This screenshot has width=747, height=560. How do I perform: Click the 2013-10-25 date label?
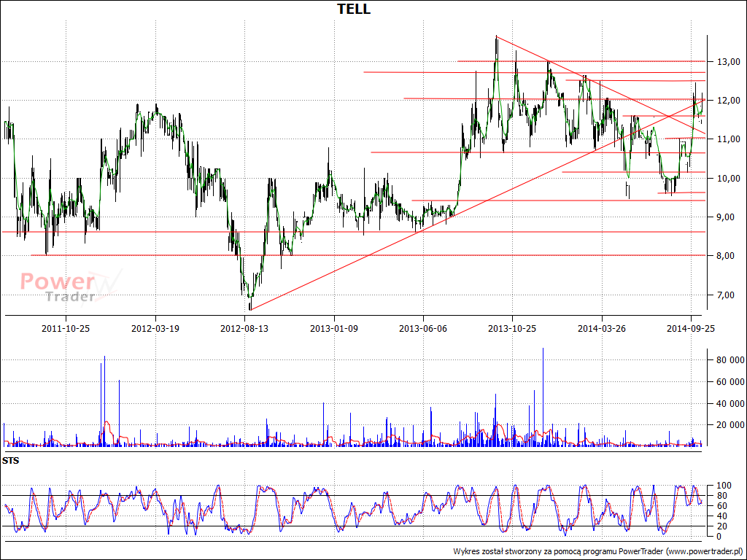click(512, 329)
